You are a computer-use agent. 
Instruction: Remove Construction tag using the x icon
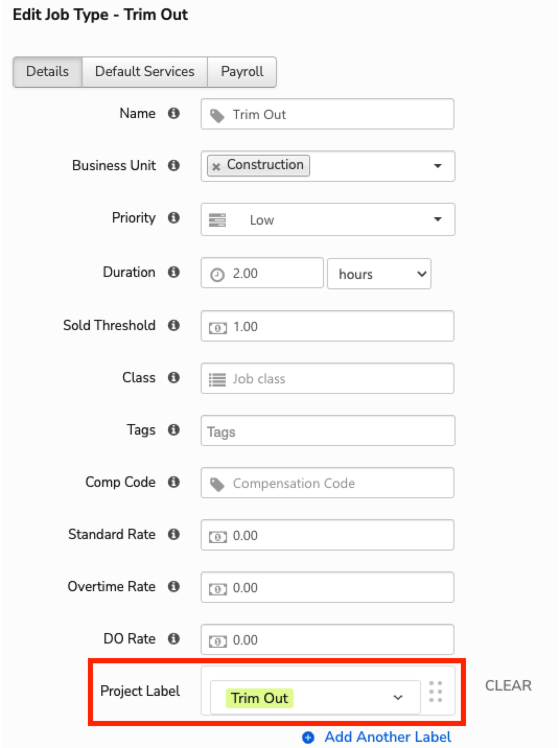(x=216, y=167)
